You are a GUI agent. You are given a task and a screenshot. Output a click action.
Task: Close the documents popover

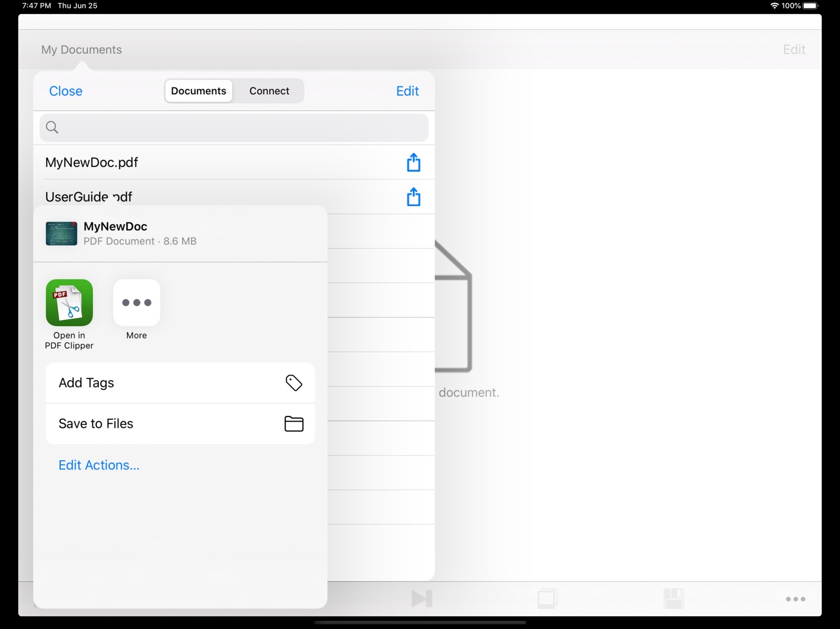point(66,91)
